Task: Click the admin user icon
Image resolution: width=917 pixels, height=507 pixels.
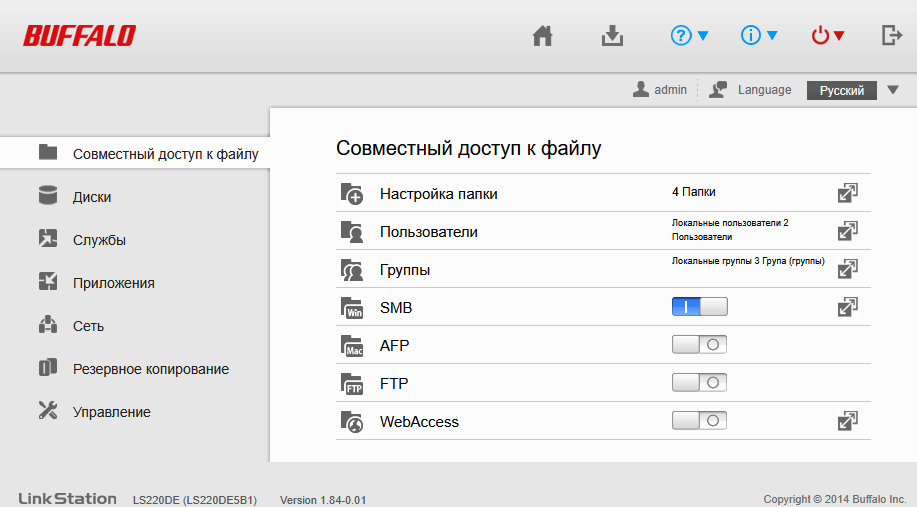Action: pos(641,89)
